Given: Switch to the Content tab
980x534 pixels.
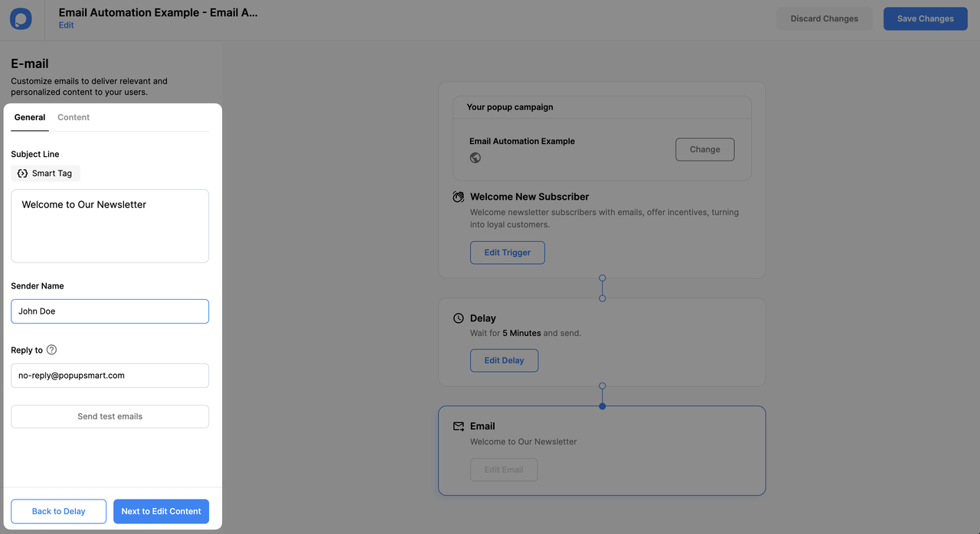Looking at the screenshot, I should coord(73,117).
